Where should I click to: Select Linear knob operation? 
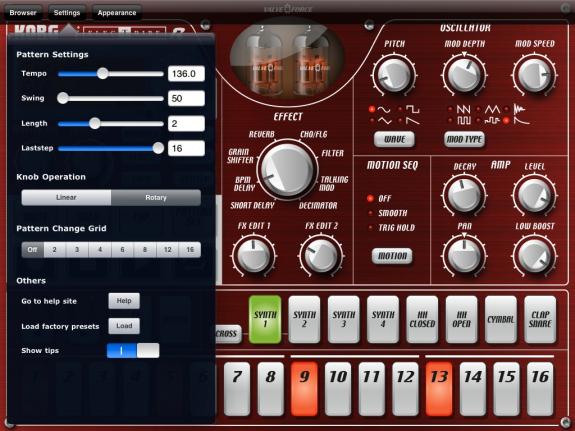tap(66, 197)
